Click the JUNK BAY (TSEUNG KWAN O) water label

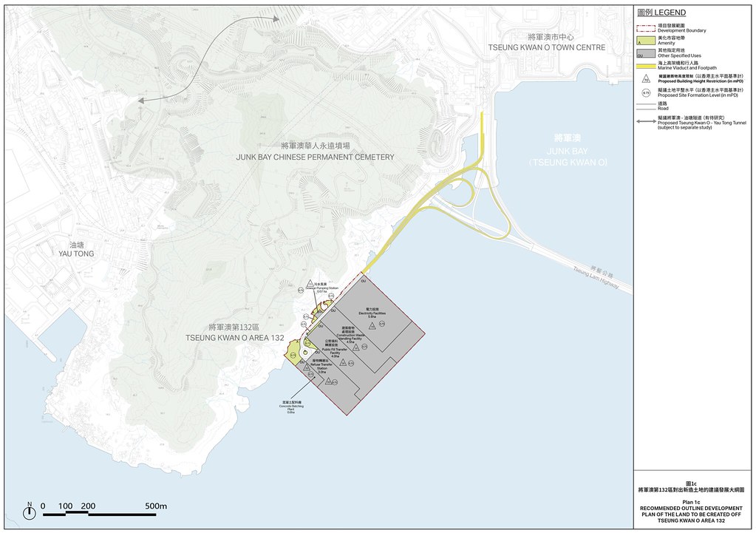click(568, 157)
